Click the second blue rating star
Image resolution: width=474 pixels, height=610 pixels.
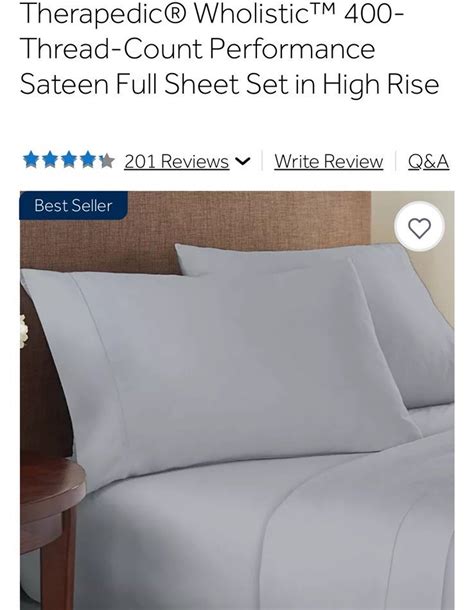coord(50,160)
